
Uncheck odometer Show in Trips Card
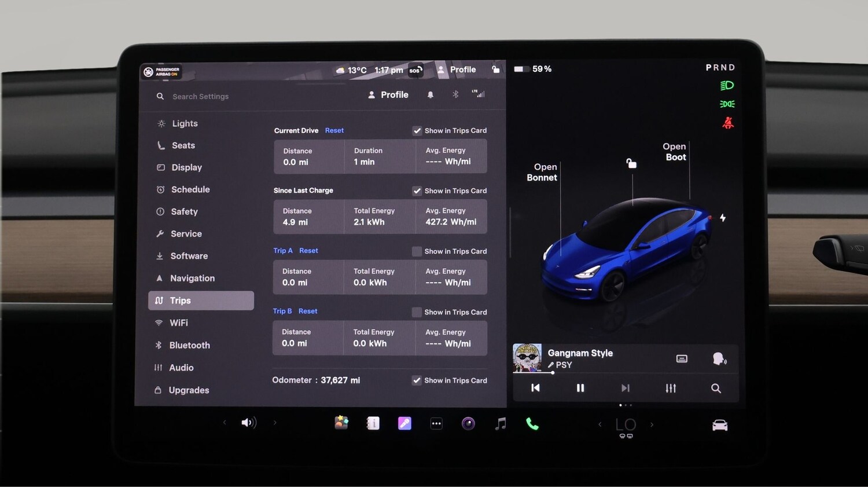[x=417, y=380]
